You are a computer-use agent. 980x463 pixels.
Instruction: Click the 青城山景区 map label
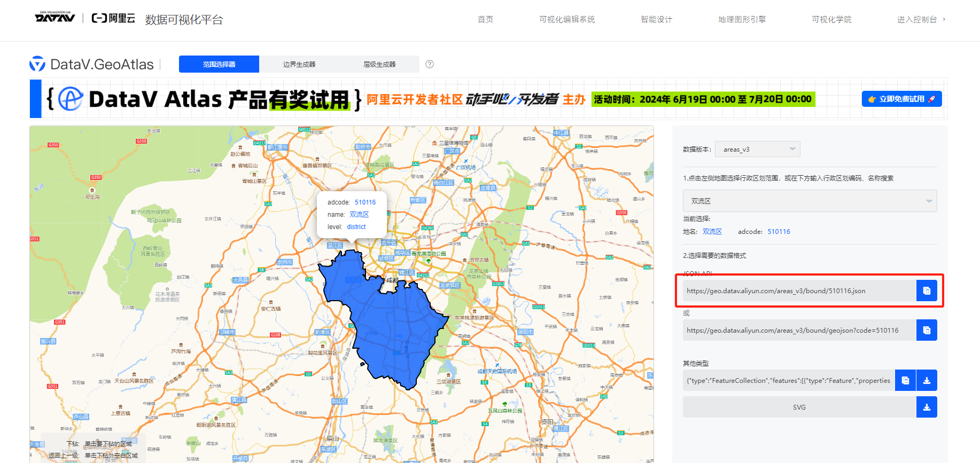254,181
